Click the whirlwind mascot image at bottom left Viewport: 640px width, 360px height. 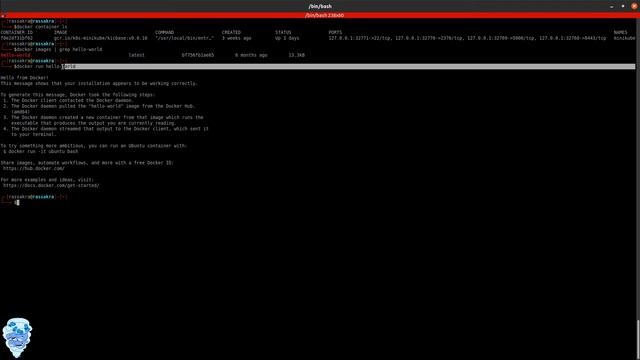point(17,338)
